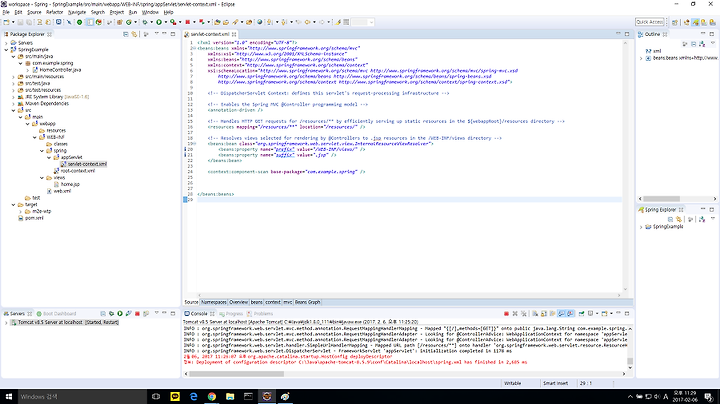Toggle Scroll Lock in Console toolbar
Screen dimensions: 720x404
click(544, 314)
